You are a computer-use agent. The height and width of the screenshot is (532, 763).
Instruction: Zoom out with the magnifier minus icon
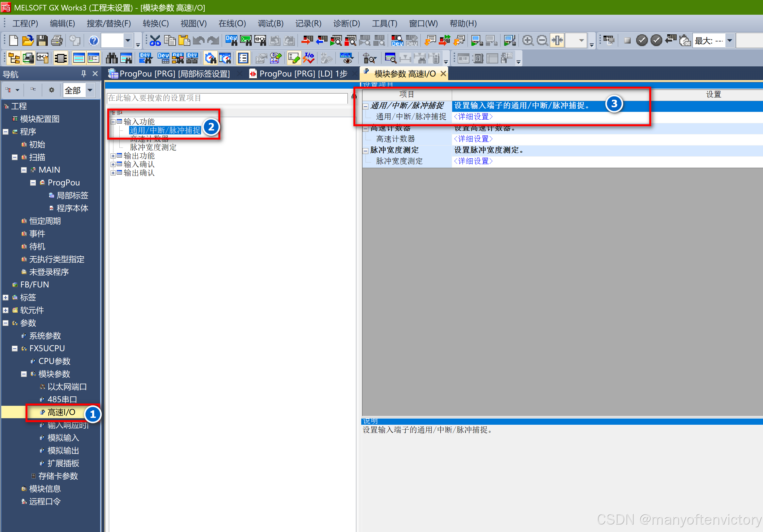click(x=542, y=41)
